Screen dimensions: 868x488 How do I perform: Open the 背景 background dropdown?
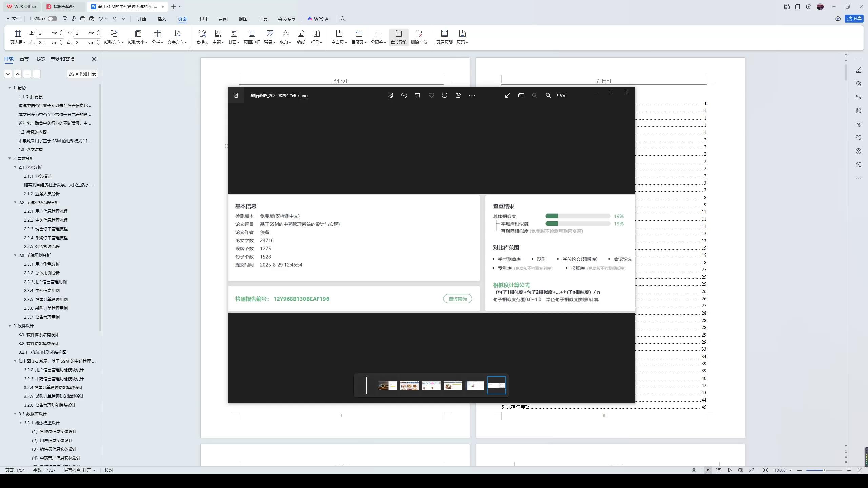269,37
